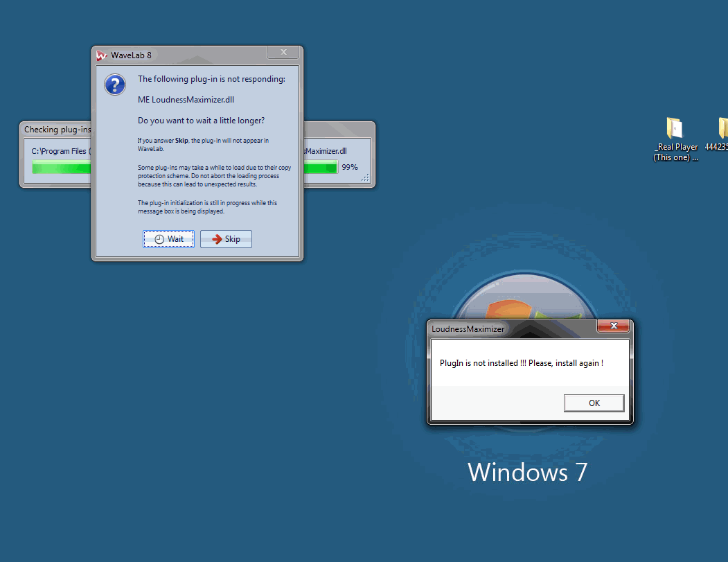Viewport: 728px width, 562px height.
Task: Click the 'PlugIn is not installed' message
Action: 522,362
